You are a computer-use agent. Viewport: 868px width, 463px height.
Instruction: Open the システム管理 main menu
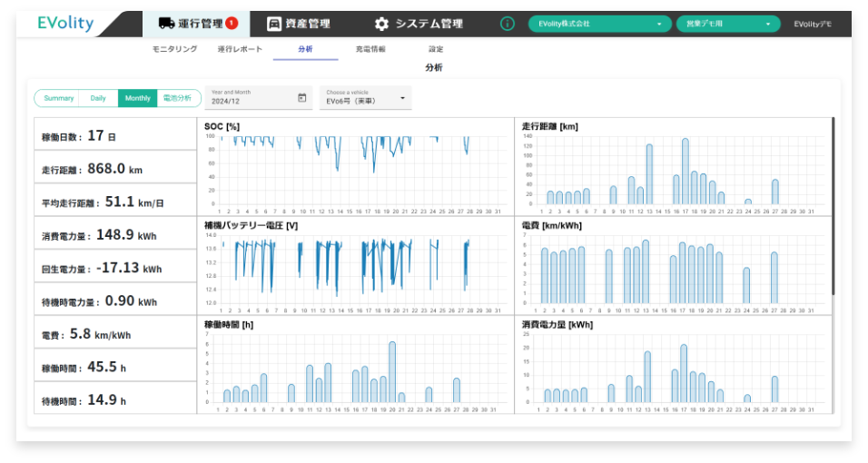click(x=419, y=24)
